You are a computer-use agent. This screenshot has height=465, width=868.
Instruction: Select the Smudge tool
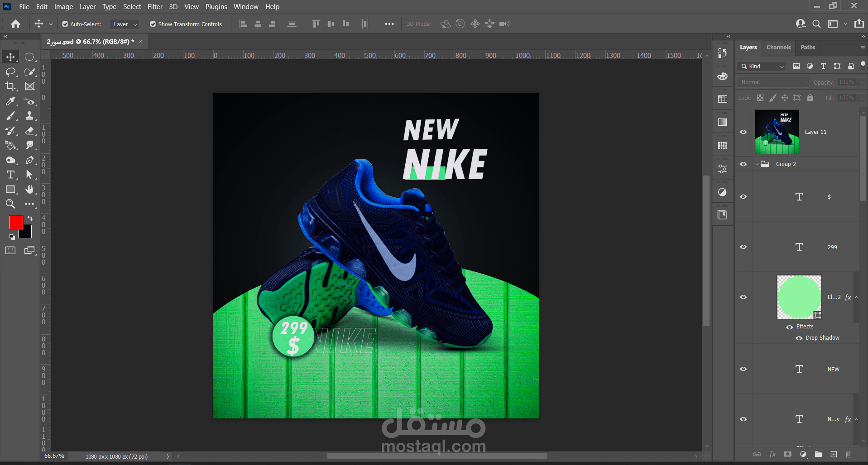[x=29, y=145]
